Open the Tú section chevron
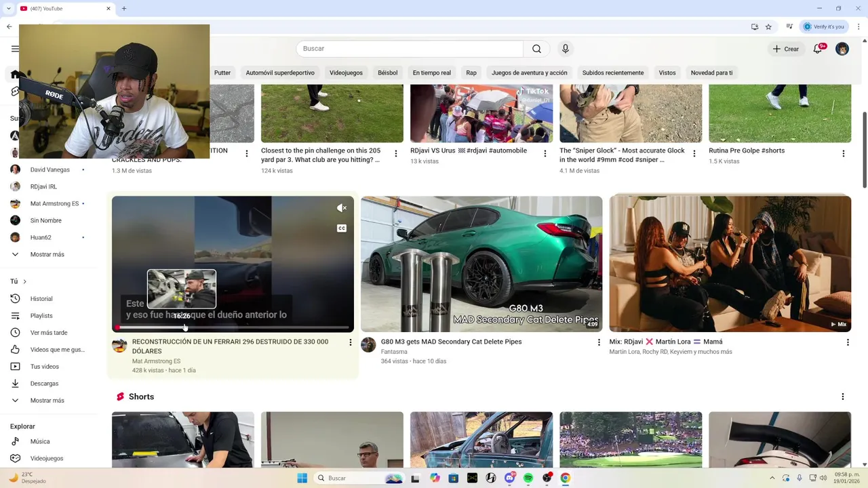The width and height of the screenshot is (868, 488). [24, 281]
